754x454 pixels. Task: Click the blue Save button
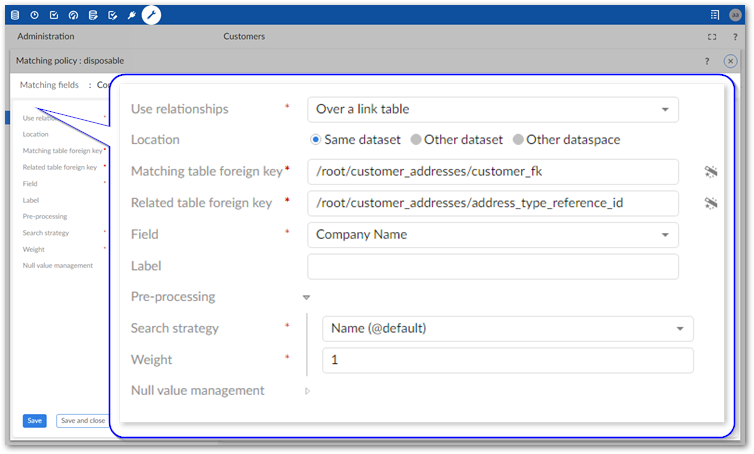(35, 421)
